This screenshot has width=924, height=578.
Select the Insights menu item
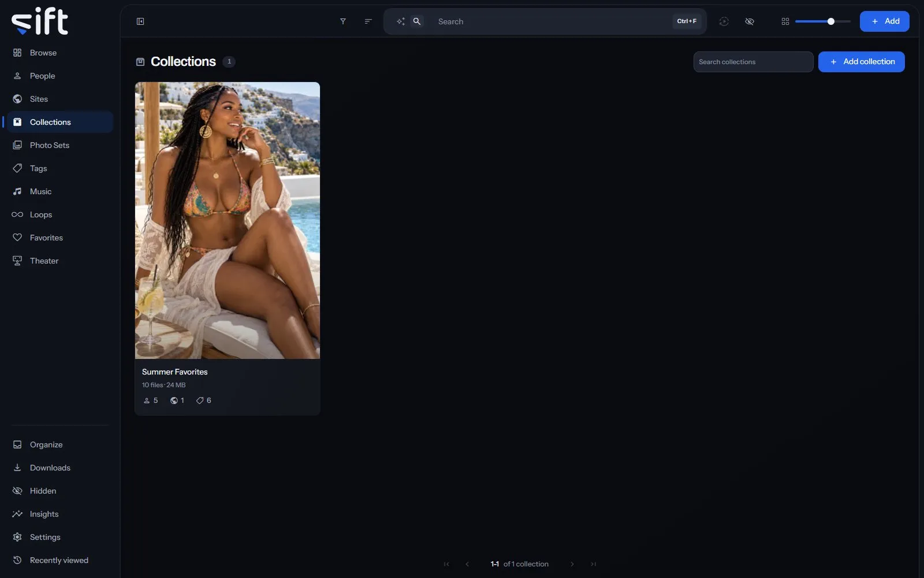click(60, 514)
